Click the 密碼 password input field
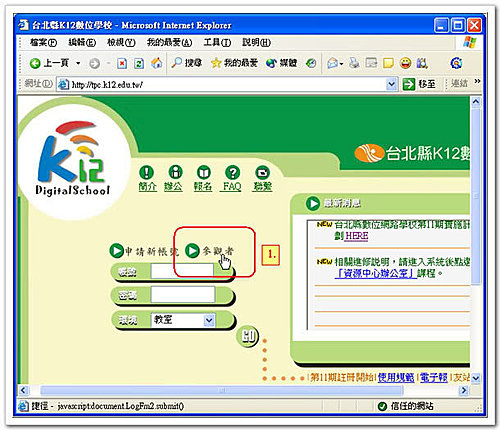 (183, 294)
